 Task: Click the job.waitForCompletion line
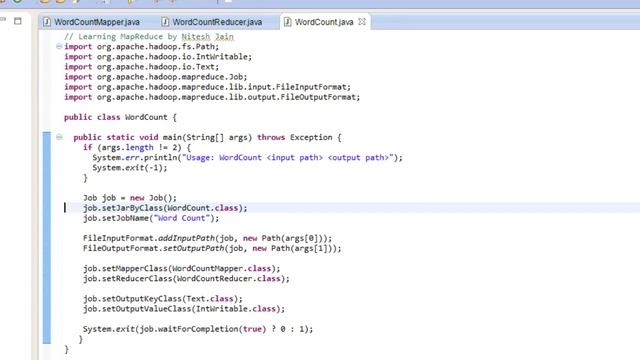[198, 329]
